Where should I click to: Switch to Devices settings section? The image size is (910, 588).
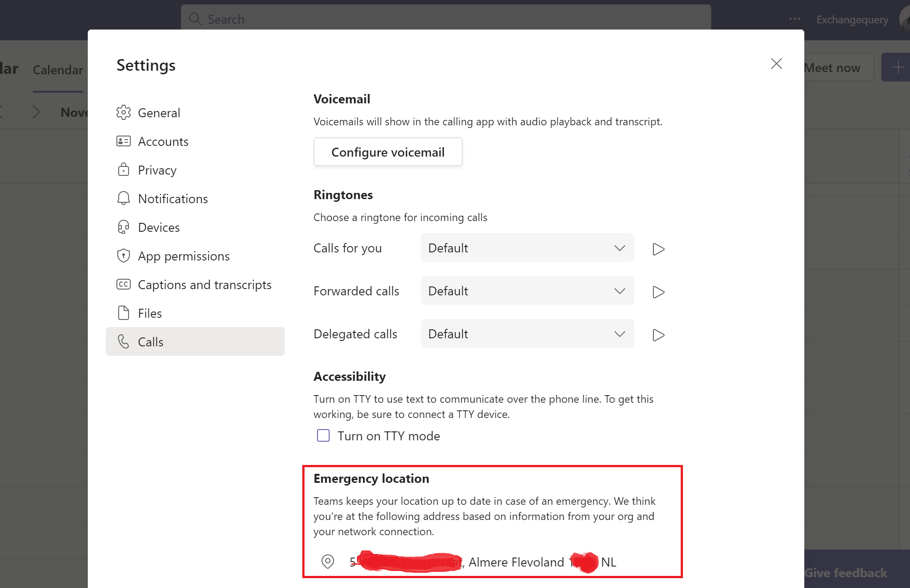(x=159, y=227)
